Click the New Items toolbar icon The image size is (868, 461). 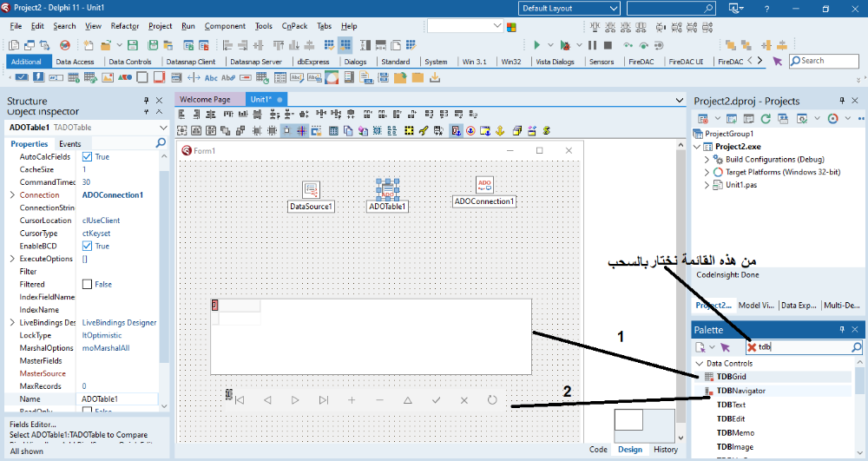coord(89,45)
